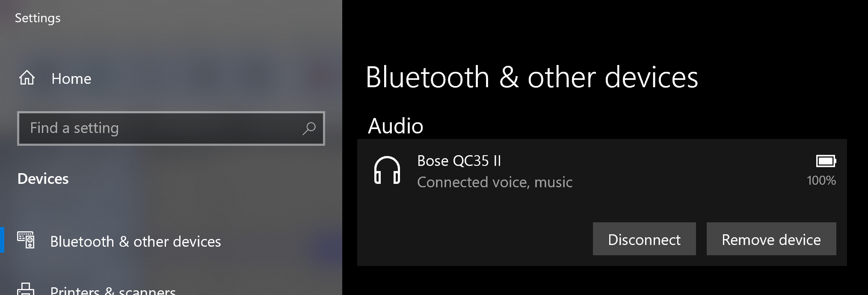This screenshot has width=868, height=295.
Task: Click the search magnifier icon
Action: point(309,127)
